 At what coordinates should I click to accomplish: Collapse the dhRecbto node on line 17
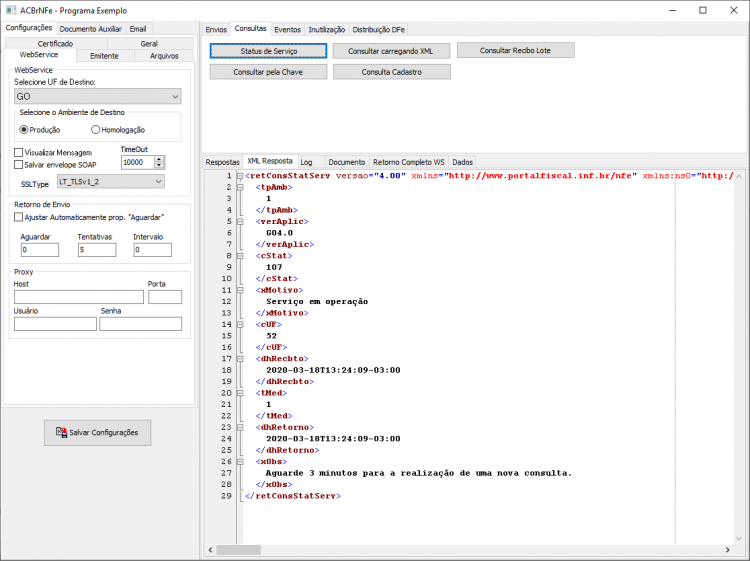tap(240, 359)
